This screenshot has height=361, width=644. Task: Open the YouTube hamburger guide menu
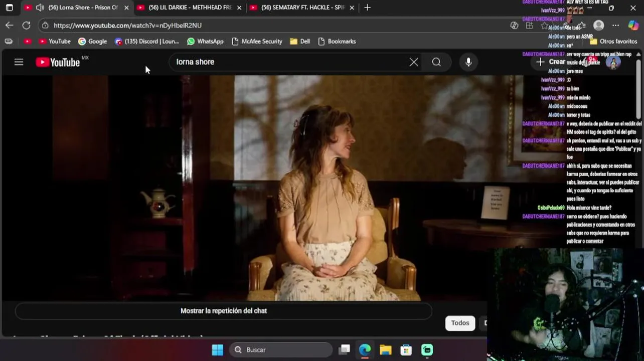coord(19,62)
